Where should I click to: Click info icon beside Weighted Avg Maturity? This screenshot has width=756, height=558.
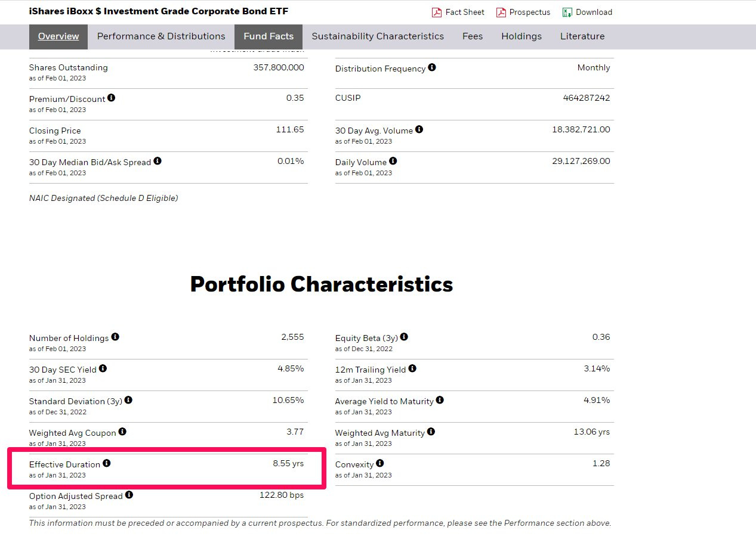click(431, 432)
